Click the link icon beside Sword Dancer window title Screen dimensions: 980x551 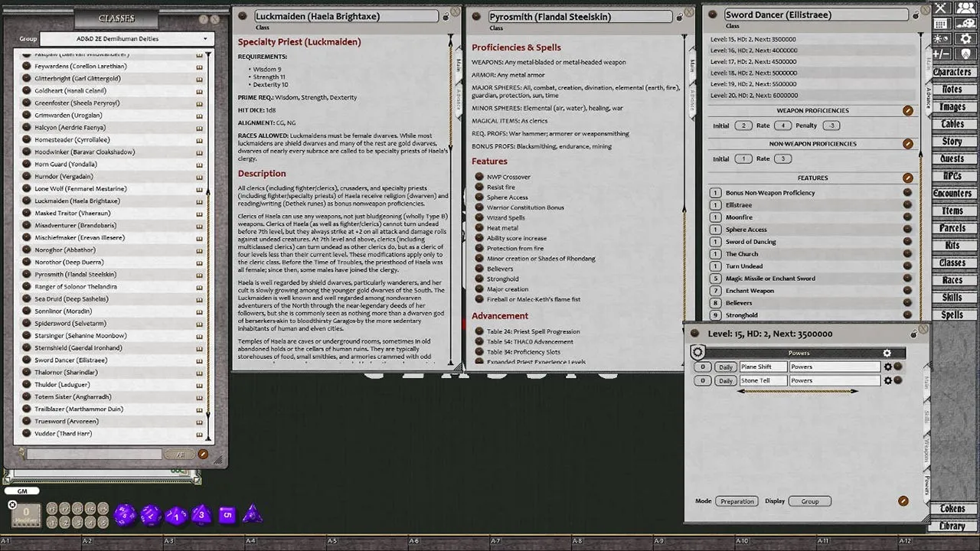coord(714,15)
